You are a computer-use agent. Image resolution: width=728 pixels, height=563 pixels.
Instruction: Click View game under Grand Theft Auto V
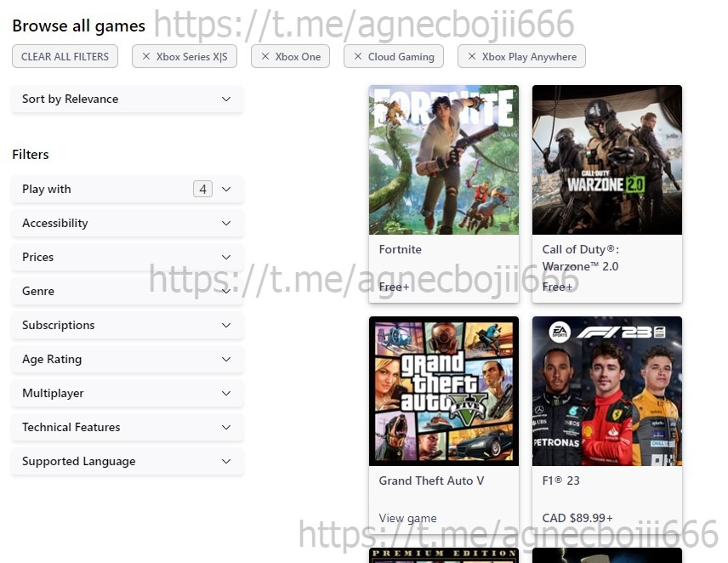point(407,519)
